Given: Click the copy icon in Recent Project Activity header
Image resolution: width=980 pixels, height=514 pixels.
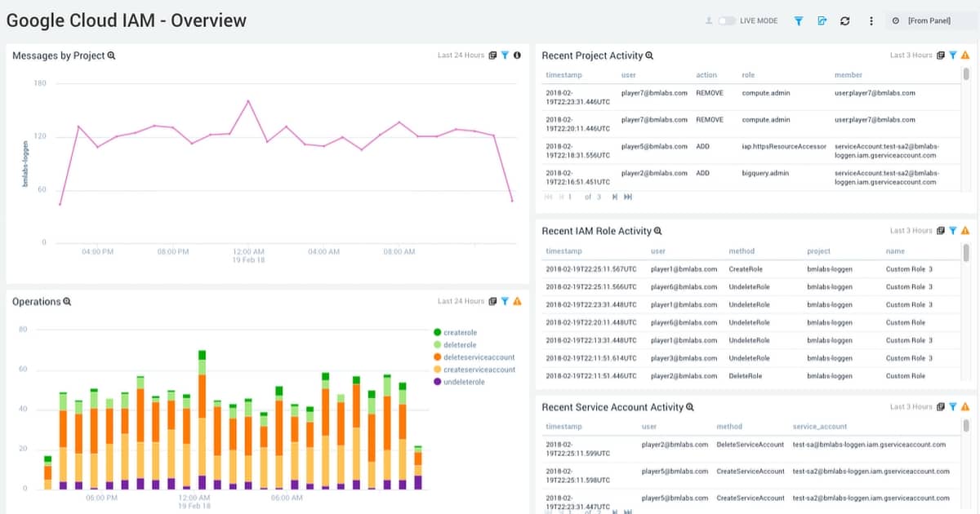Looking at the screenshot, I should coord(941,55).
